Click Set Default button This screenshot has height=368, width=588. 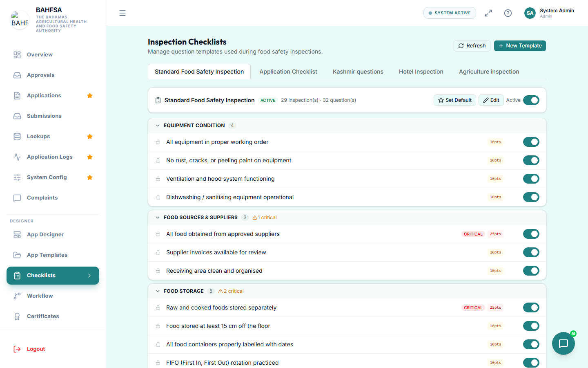point(454,100)
